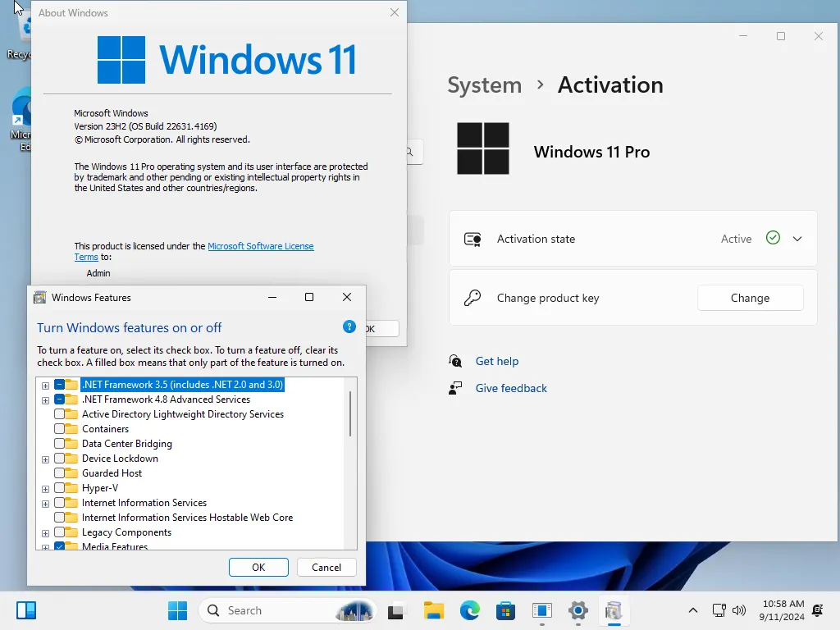Click OK in Windows Features dialog
The image size is (840, 630).
coord(258,568)
